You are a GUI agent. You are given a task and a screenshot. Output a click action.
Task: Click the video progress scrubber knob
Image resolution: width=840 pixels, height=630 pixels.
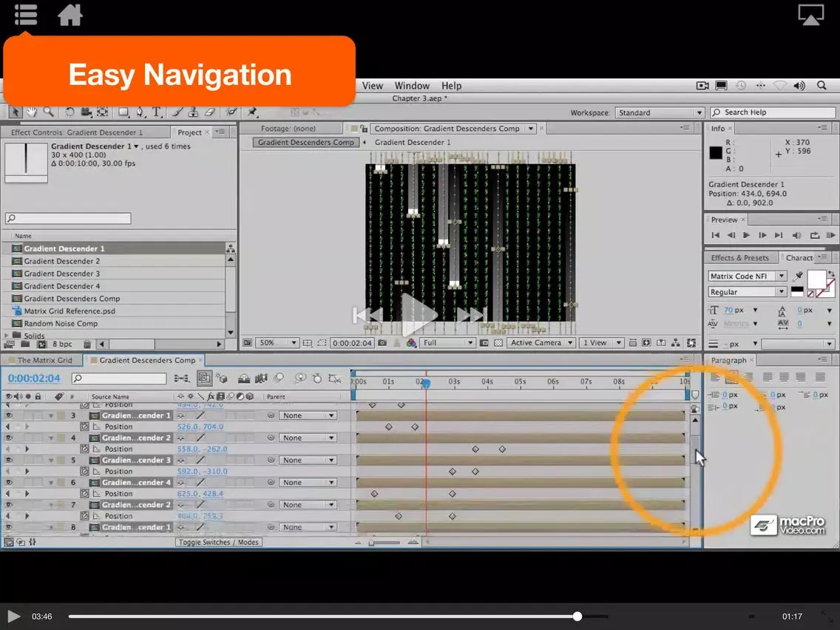pyautogui.click(x=577, y=617)
